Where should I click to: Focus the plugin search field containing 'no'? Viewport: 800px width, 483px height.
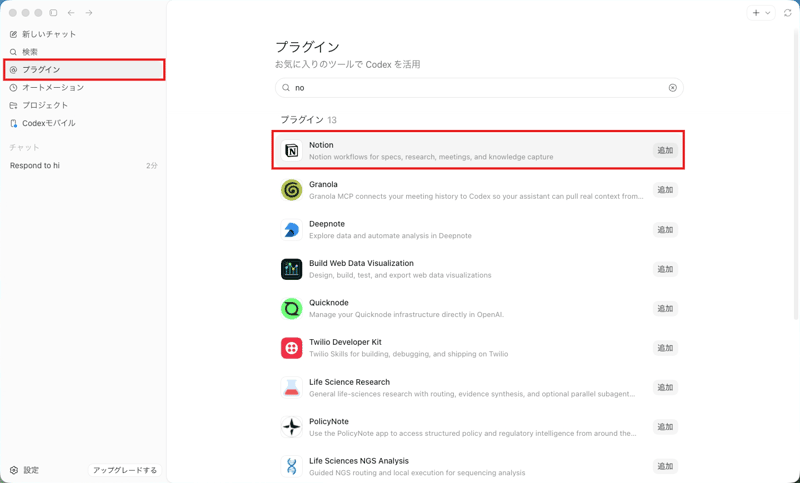coord(479,88)
